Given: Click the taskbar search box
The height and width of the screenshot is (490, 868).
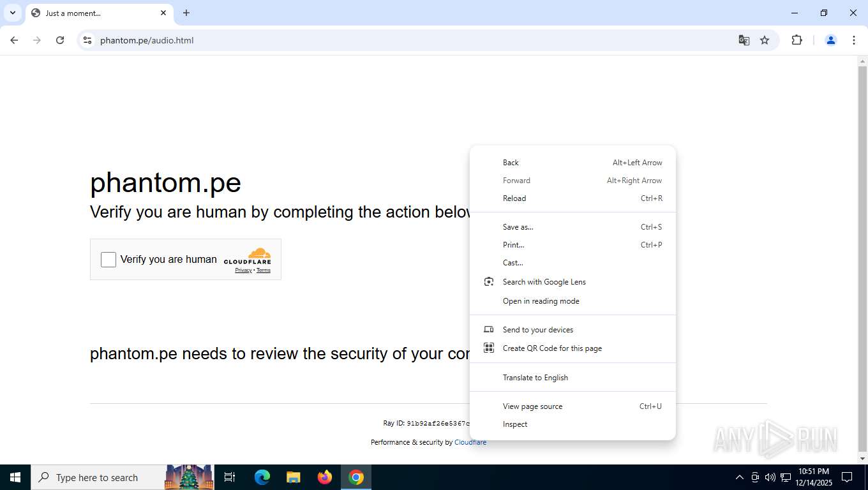Looking at the screenshot, I should pos(123,477).
